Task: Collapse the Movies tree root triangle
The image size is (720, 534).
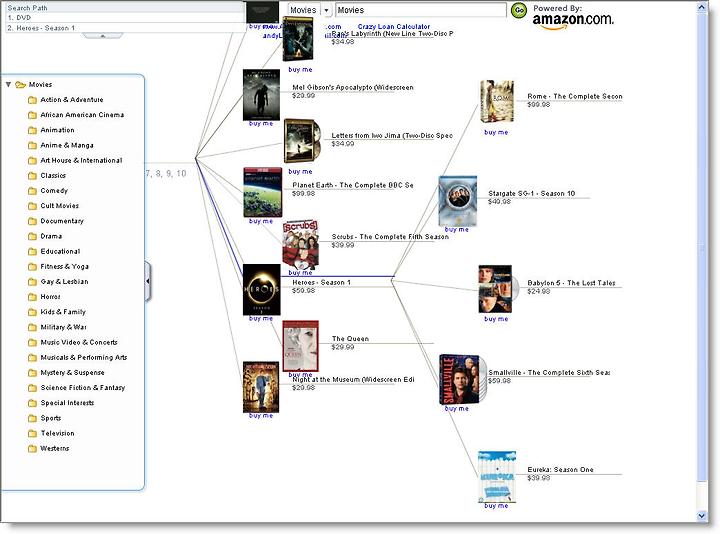Action: 8,84
